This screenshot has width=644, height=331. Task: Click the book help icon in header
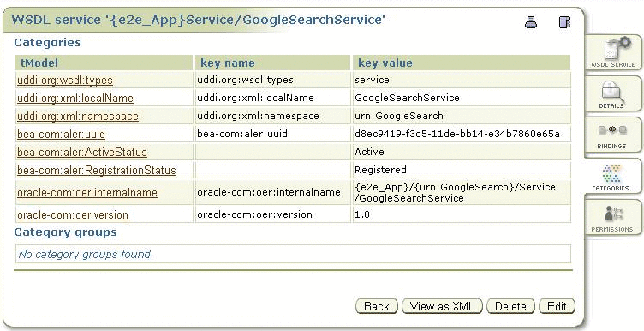pyautogui.click(x=564, y=22)
